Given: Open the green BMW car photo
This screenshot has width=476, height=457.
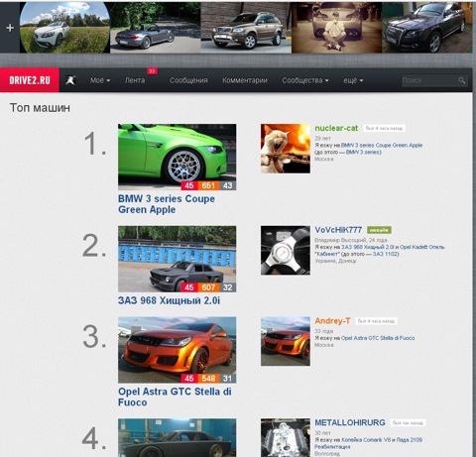Looking at the screenshot, I should pyautogui.click(x=178, y=157).
